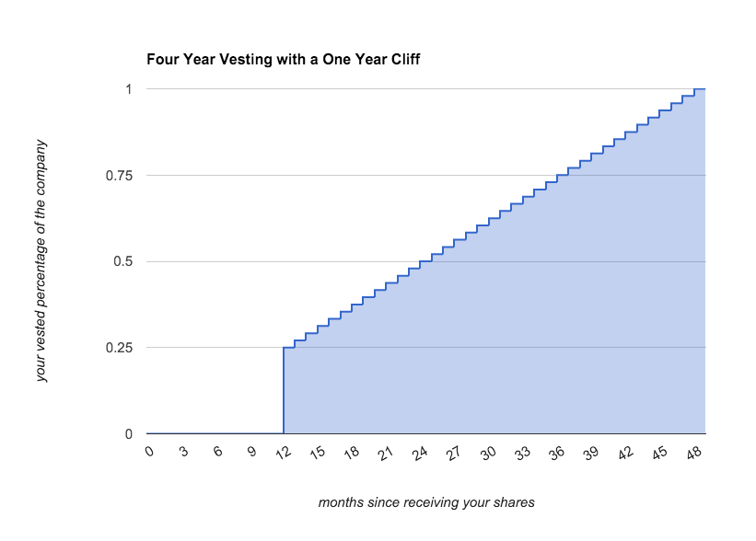The width and height of the screenshot is (756, 541).
Task: Click the x-axis tick label 24
Action: pos(421,452)
